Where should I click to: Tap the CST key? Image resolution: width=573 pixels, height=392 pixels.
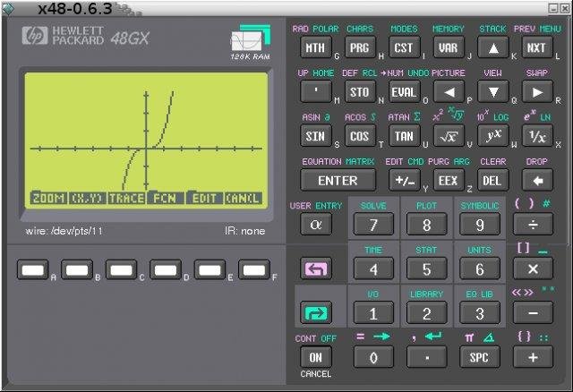tap(404, 47)
